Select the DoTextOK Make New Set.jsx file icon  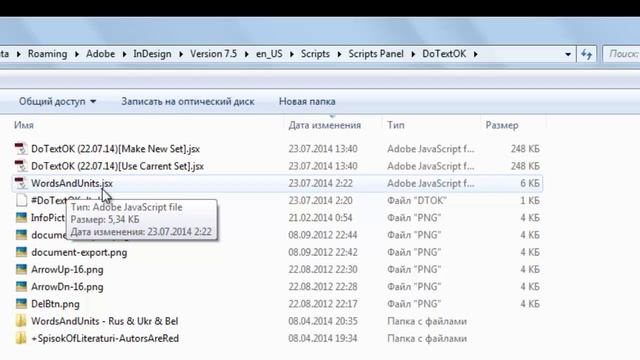tap(21, 149)
